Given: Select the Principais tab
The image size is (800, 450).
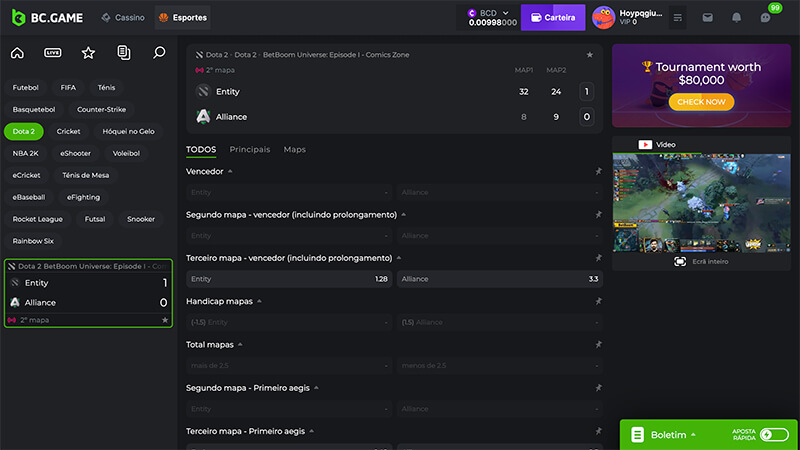Looking at the screenshot, I should 250,149.
